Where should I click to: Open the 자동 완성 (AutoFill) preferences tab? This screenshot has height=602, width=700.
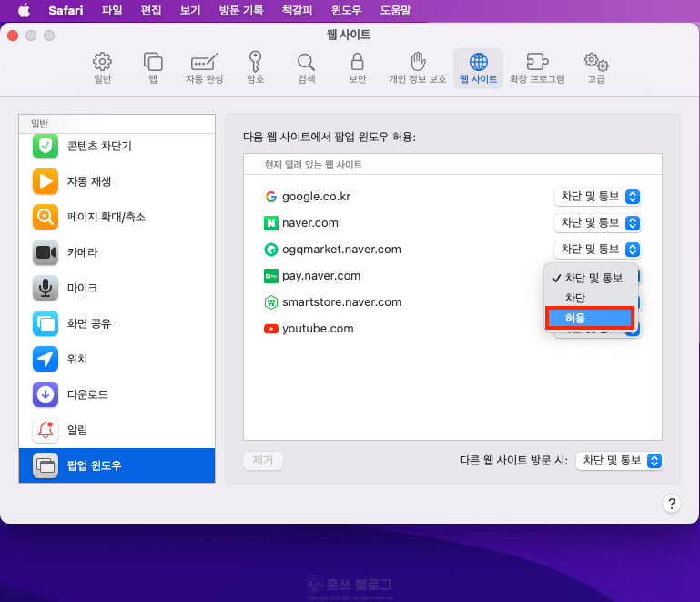pyautogui.click(x=204, y=68)
